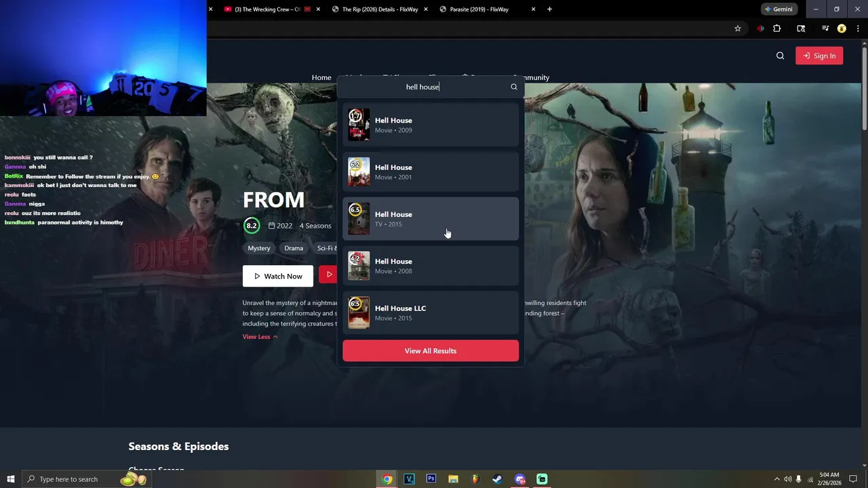This screenshot has height=488, width=868.
Task: Open the Chrome extensions puzzle icon
Action: pyautogui.click(x=777, y=28)
